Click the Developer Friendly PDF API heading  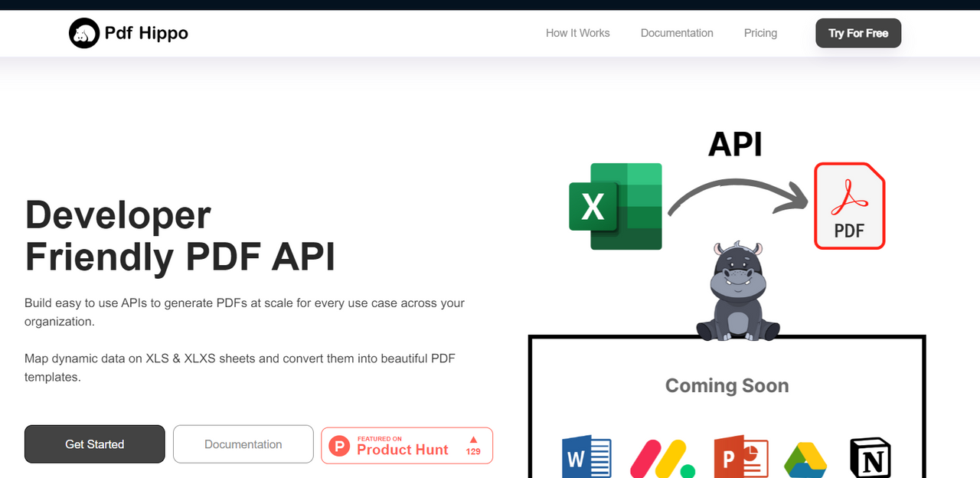click(x=180, y=236)
